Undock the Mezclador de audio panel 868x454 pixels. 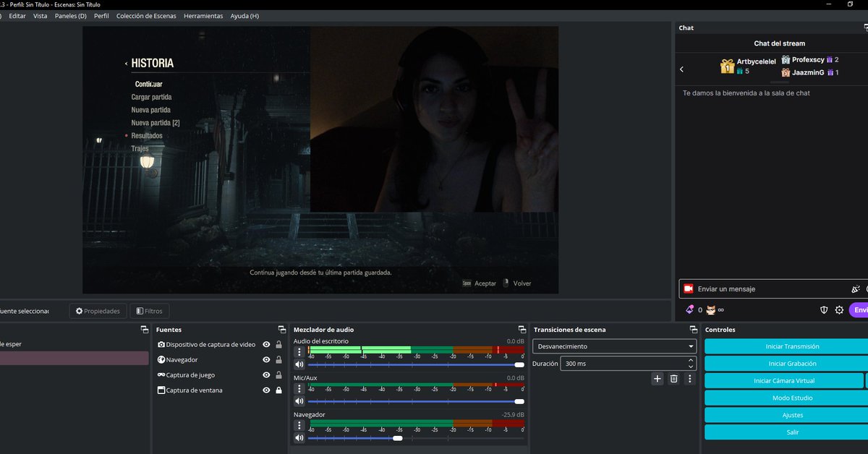(x=522, y=330)
